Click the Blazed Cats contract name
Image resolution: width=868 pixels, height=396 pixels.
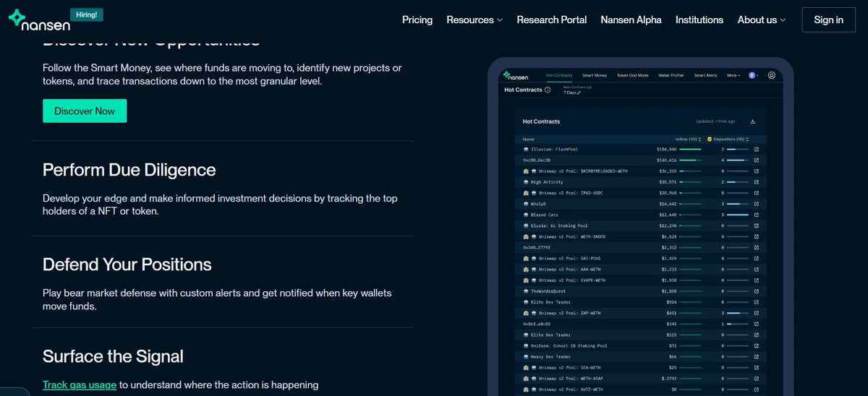(543, 215)
